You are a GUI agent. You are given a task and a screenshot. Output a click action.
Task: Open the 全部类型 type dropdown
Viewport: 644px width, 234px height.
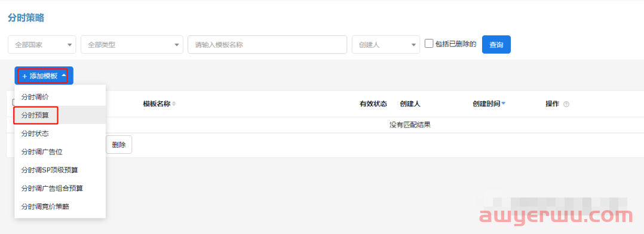pos(132,44)
